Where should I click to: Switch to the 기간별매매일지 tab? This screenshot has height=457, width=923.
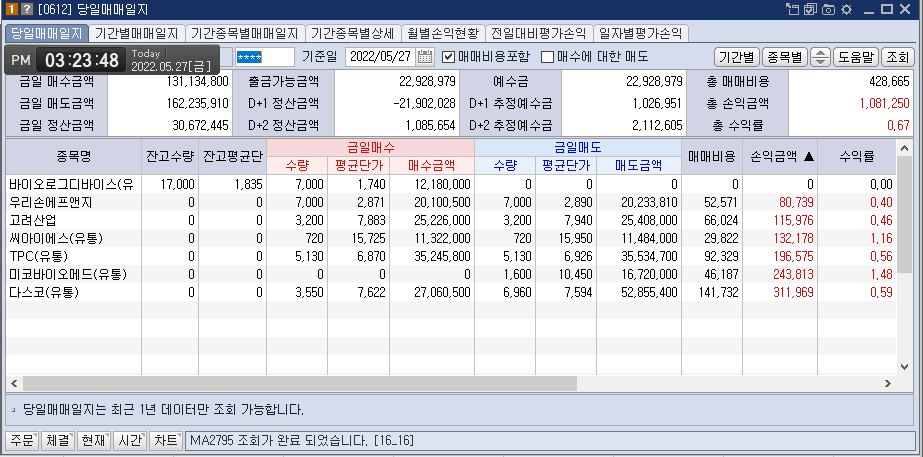(x=136, y=33)
